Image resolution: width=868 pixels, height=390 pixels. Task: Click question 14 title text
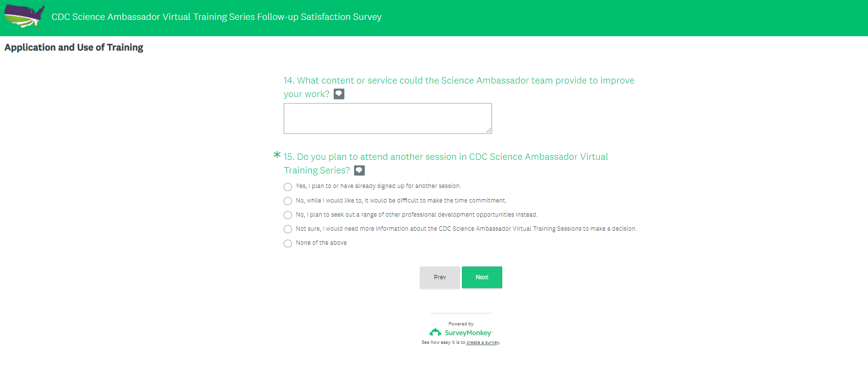pyautogui.click(x=459, y=81)
